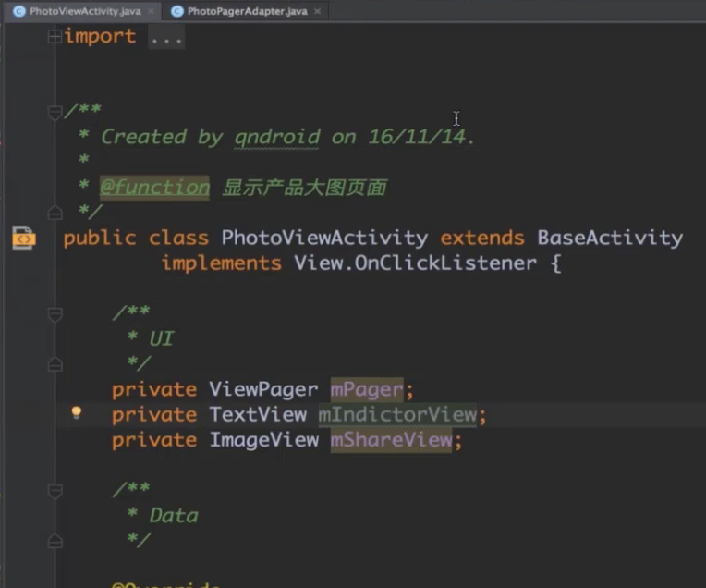The height and width of the screenshot is (588, 706).
Task: Close the PhotoViewActivity.java tab
Action: point(150,11)
